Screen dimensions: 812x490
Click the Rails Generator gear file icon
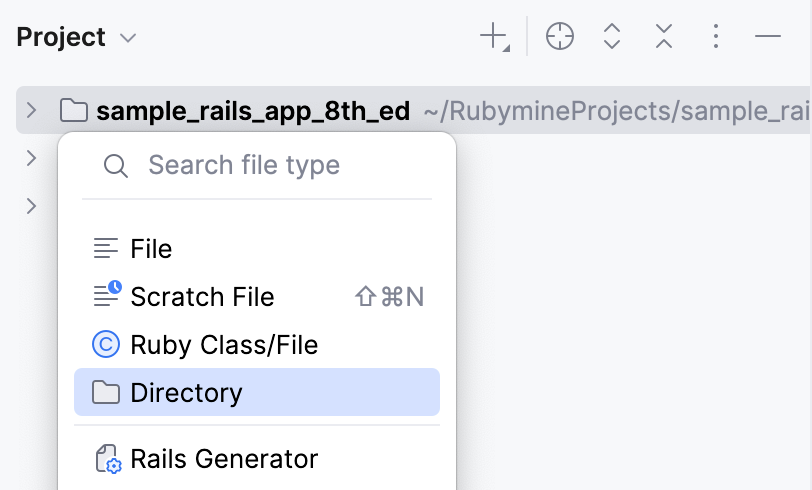[107, 459]
